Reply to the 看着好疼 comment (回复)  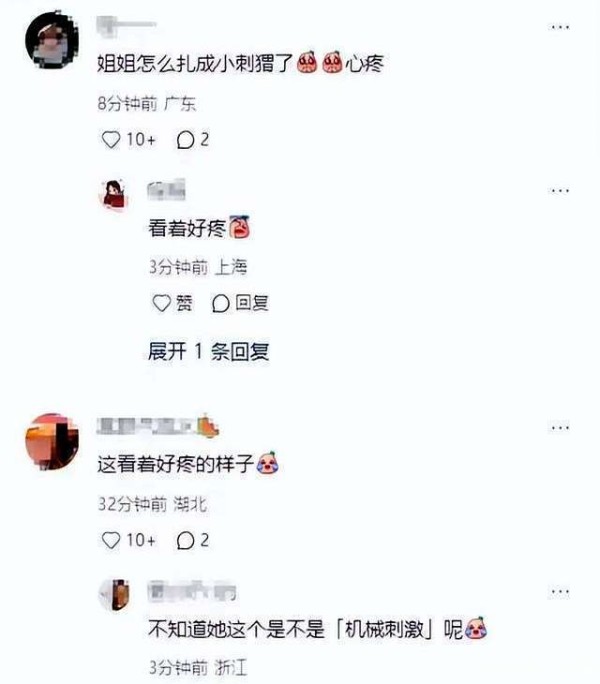click(x=240, y=303)
